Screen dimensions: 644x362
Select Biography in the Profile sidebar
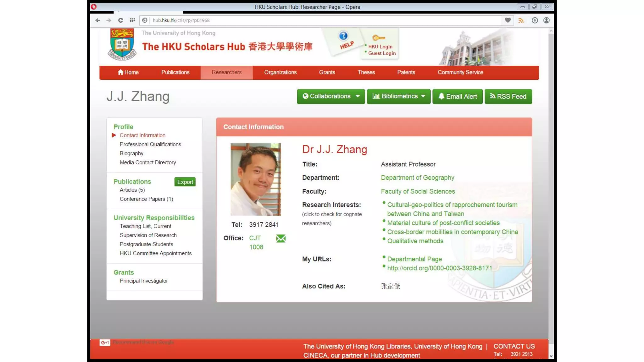[131, 153]
